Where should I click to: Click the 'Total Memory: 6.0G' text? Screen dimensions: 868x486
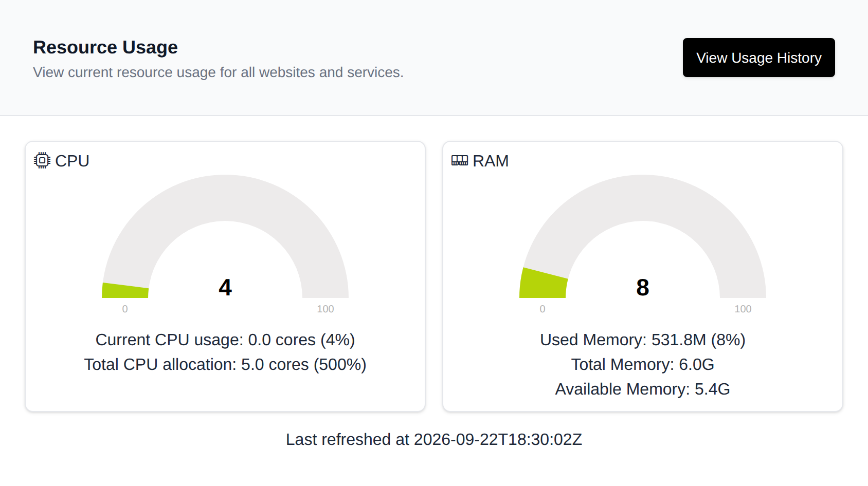tap(643, 364)
